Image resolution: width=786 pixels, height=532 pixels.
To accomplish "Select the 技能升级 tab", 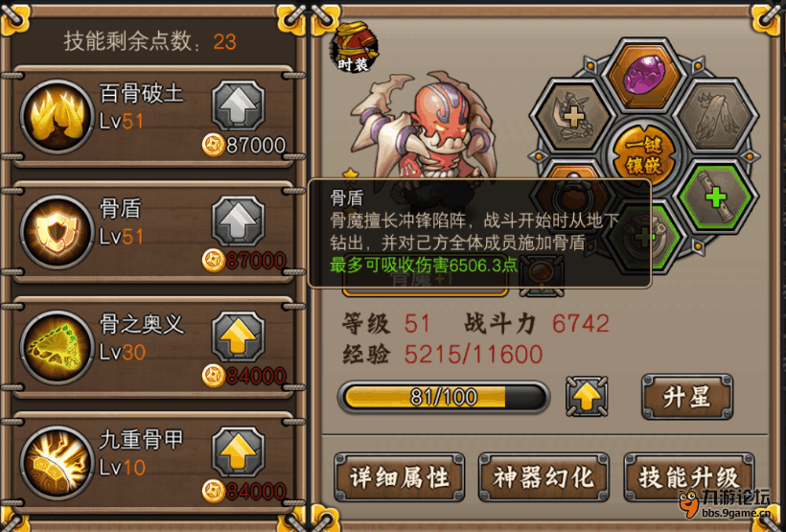I will [x=689, y=477].
